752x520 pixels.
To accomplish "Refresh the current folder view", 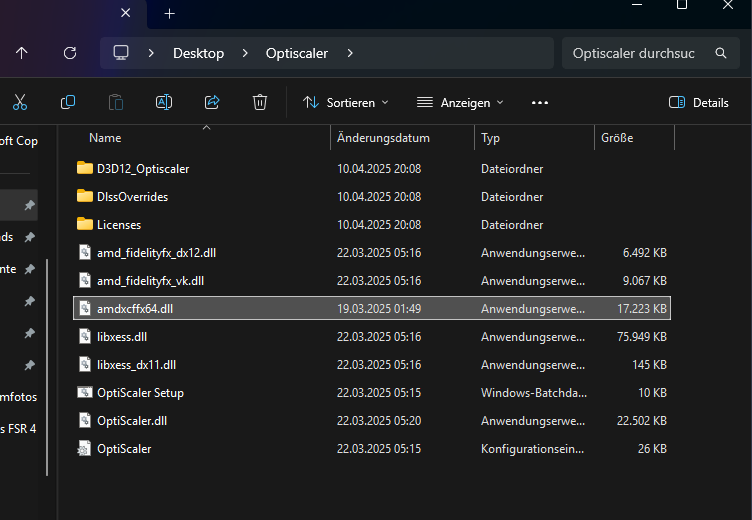I will pyautogui.click(x=70, y=53).
